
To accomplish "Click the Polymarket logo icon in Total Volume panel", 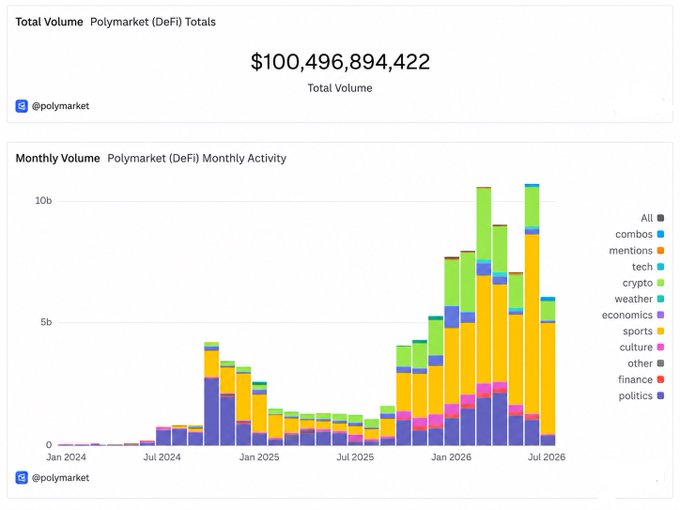I will pyautogui.click(x=22, y=106).
